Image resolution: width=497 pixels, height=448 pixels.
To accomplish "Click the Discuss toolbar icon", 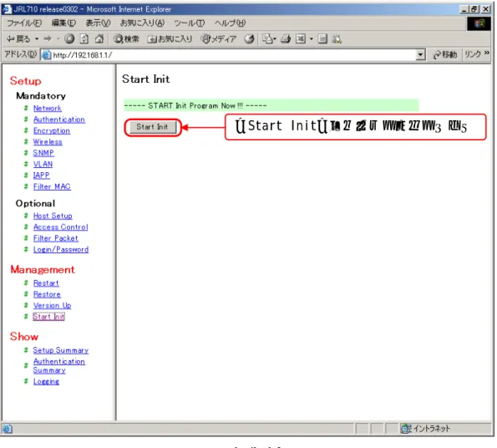I will (x=322, y=39).
